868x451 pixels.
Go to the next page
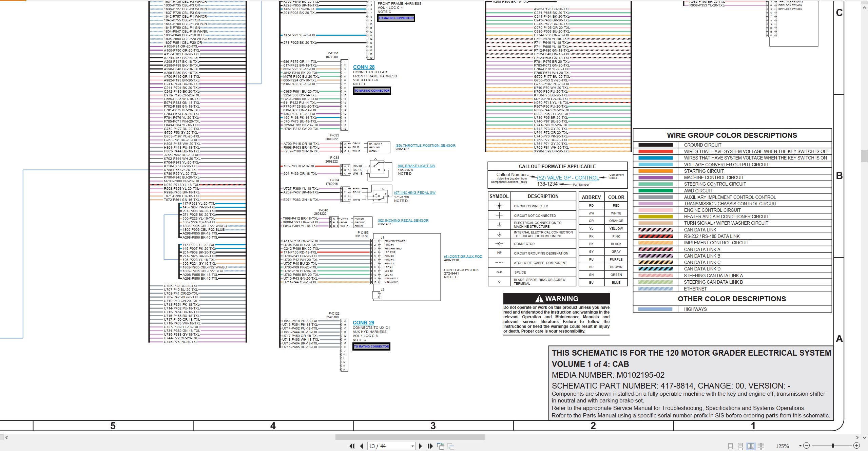(x=421, y=446)
